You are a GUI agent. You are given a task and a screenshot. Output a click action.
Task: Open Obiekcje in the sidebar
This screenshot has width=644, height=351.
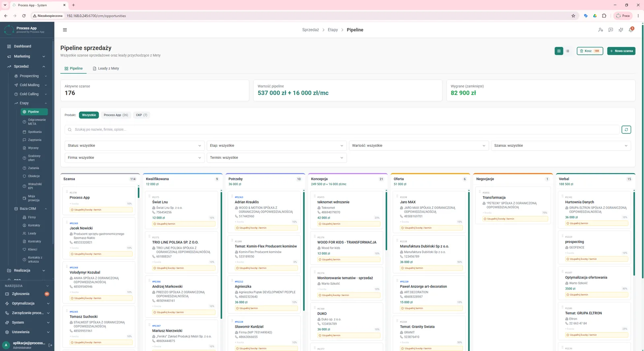pos(34,176)
